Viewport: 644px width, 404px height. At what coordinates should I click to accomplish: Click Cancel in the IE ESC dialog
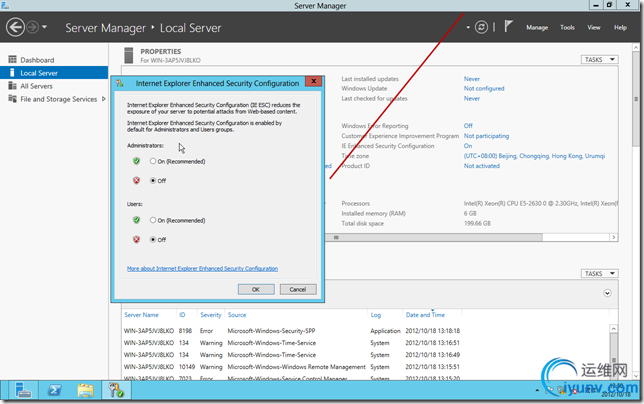coord(298,289)
